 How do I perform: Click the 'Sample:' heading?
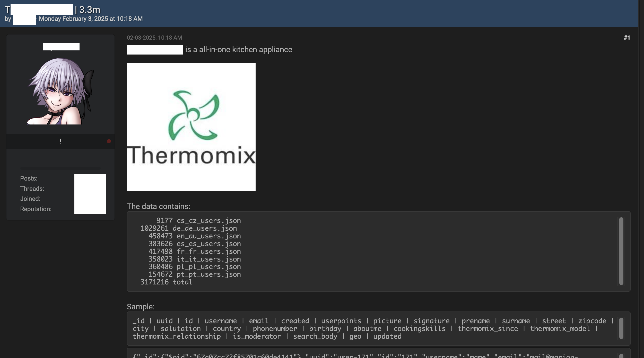pyautogui.click(x=141, y=307)
